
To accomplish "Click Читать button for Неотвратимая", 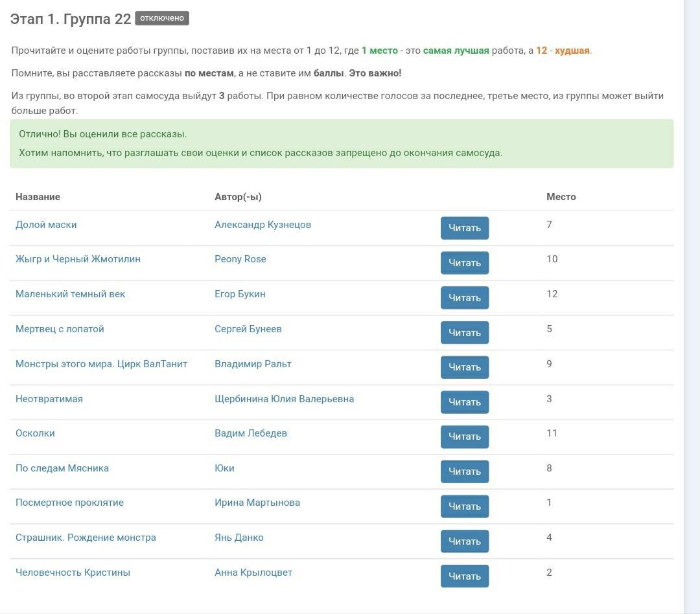I will (464, 402).
